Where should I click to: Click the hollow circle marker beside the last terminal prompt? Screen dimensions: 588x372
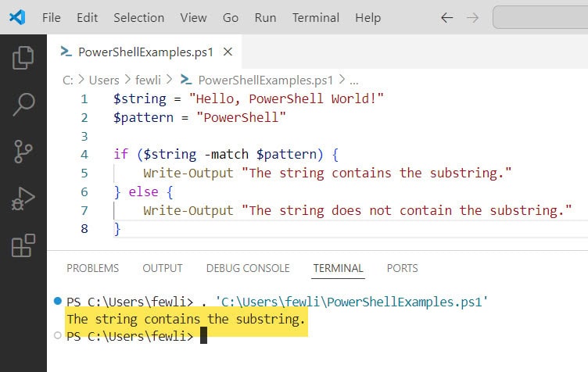57,335
